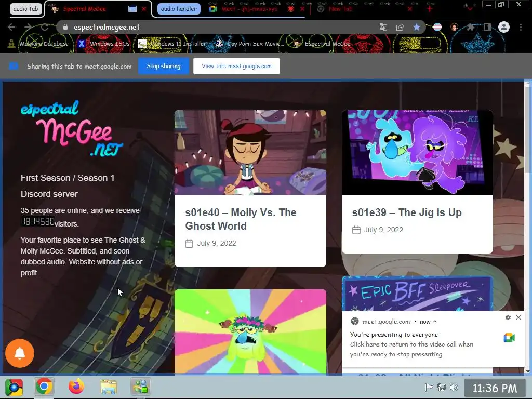This screenshot has width=532, height=399.
Task: Launch Firefox from the taskbar
Action: 76,387
